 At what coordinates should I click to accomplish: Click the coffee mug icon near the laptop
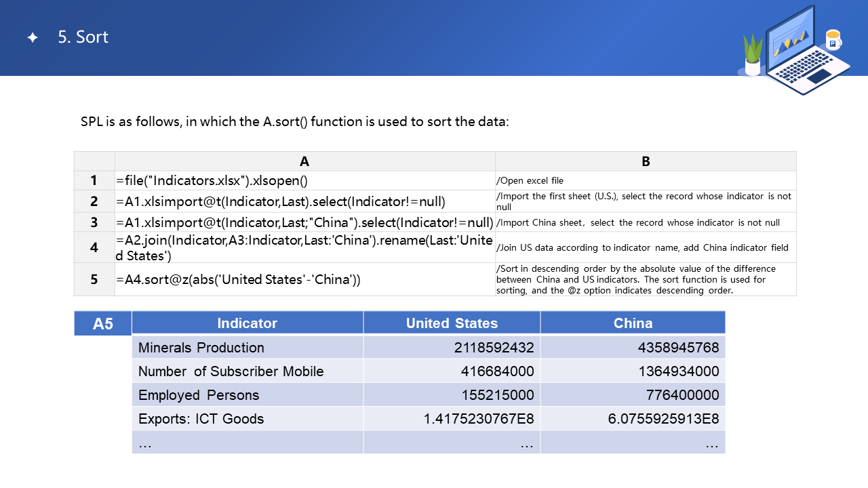(x=833, y=40)
